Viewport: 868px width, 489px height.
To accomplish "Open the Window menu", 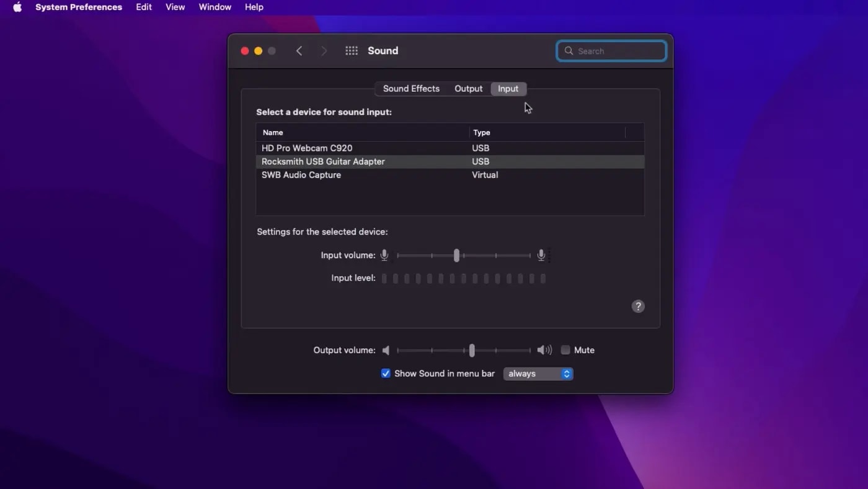I will click(x=215, y=7).
